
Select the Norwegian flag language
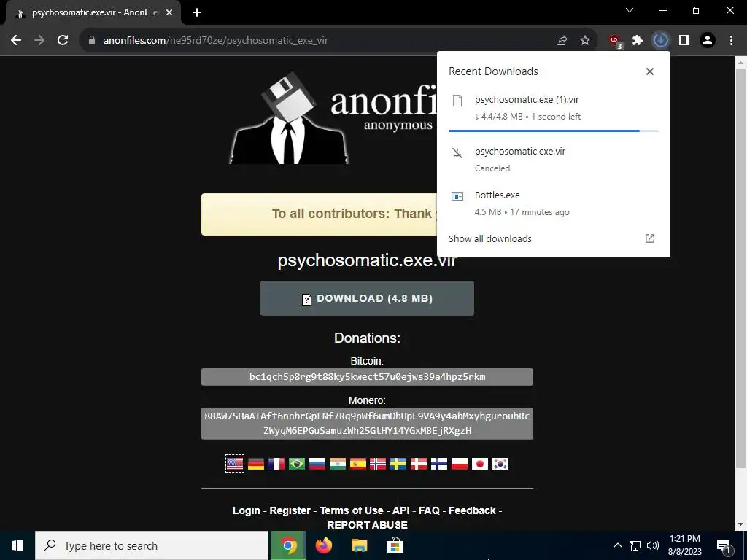pos(378,464)
